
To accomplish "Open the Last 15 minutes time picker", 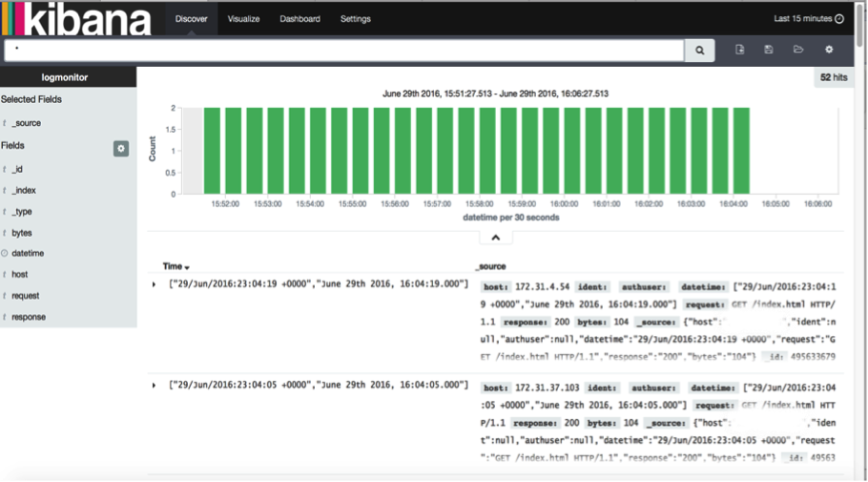I will pyautogui.click(x=808, y=19).
